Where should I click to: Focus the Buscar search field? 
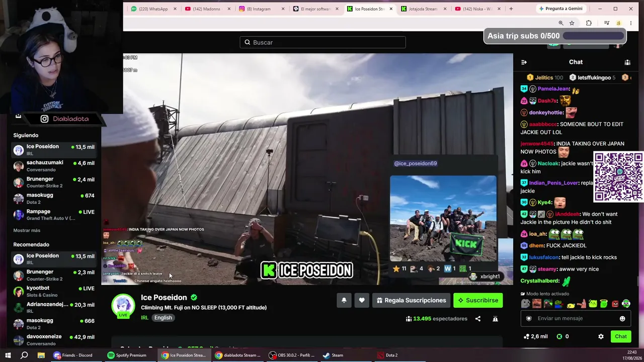tap(323, 42)
